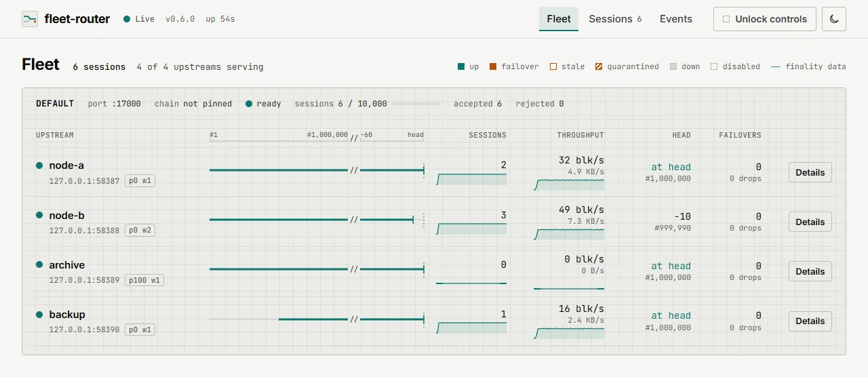Click the SESSIONS column header

coord(488,135)
